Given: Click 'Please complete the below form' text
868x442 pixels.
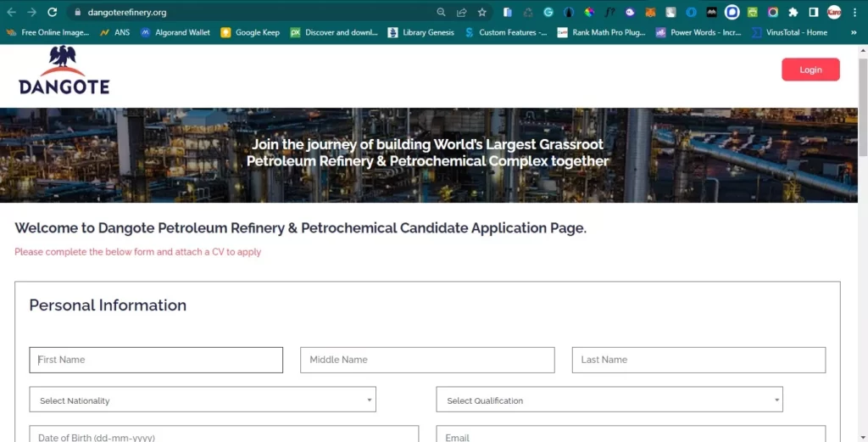Looking at the screenshot, I should click(138, 252).
